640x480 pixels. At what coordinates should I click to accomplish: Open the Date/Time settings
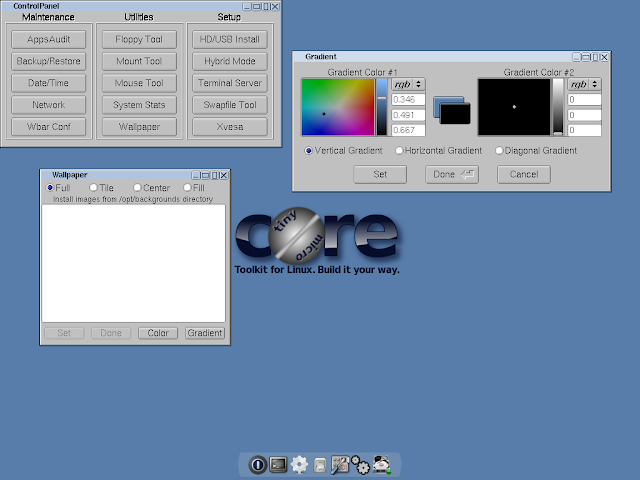(x=49, y=83)
